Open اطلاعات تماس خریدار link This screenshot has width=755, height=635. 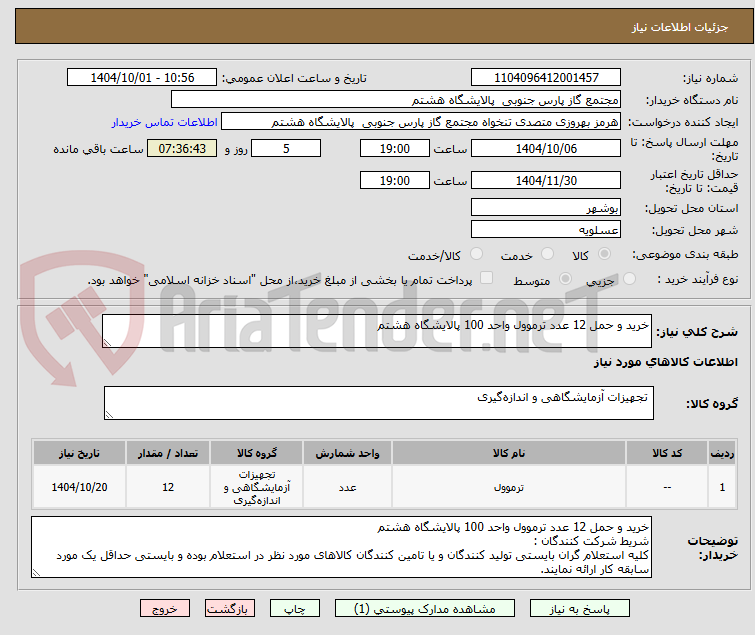[x=165, y=122]
